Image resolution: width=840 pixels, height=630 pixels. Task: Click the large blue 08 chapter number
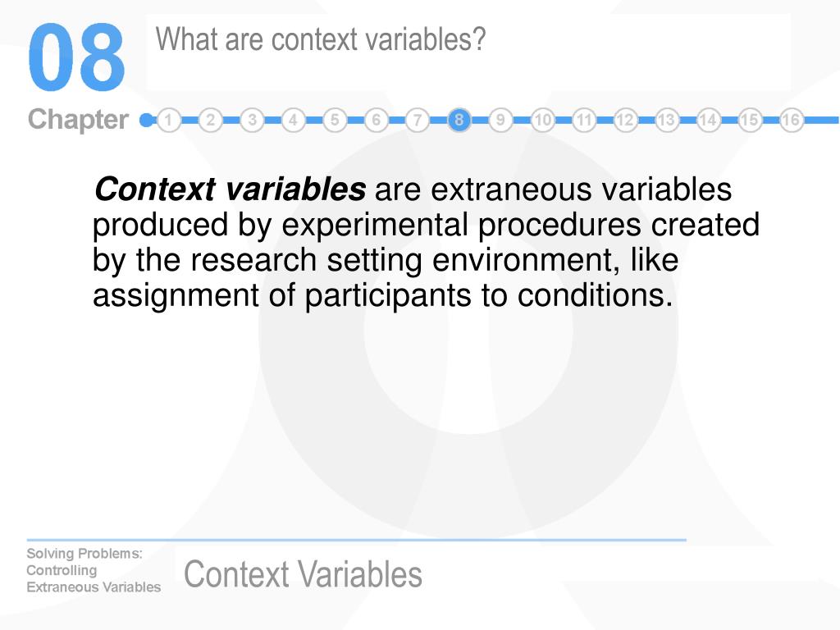coord(76,57)
